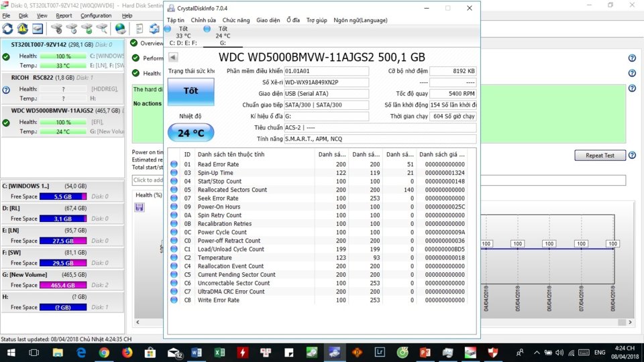Click the blue status orb for Temperature row
Viewport: 644px width, 362px height.
174,257
